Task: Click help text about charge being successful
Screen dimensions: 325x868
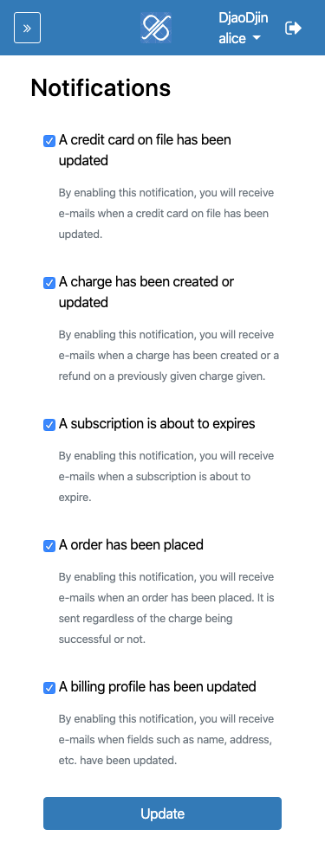Action: pyautogui.click(x=166, y=608)
